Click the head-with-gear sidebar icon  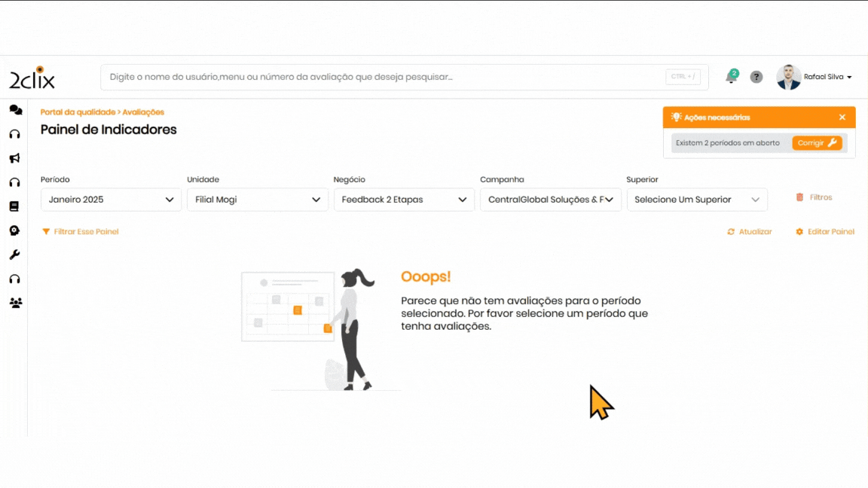(14, 230)
